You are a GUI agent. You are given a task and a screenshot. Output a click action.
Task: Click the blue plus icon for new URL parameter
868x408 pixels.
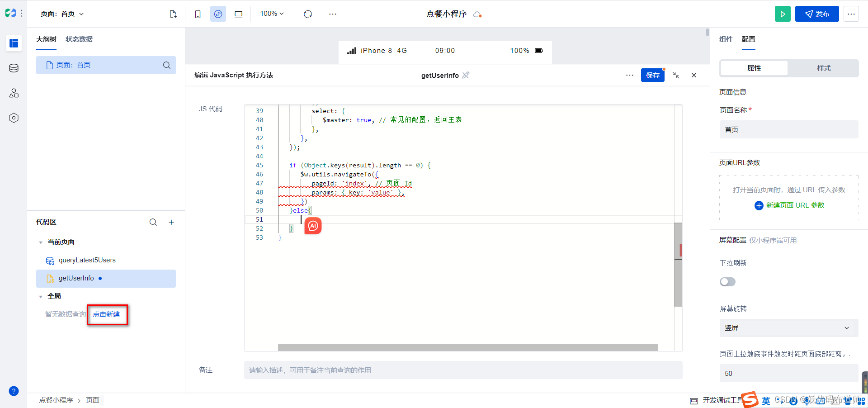tap(759, 205)
